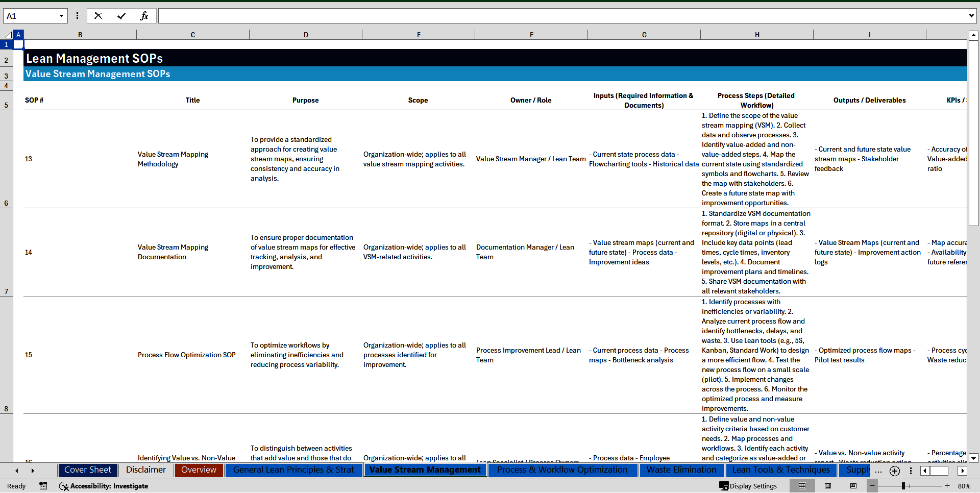Click the Cancel entry X icon
The width and height of the screenshot is (980, 493).
pyautogui.click(x=98, y=16)
